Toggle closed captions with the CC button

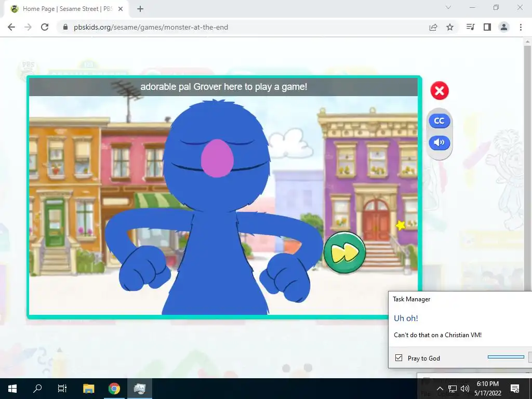click(440, 121)
